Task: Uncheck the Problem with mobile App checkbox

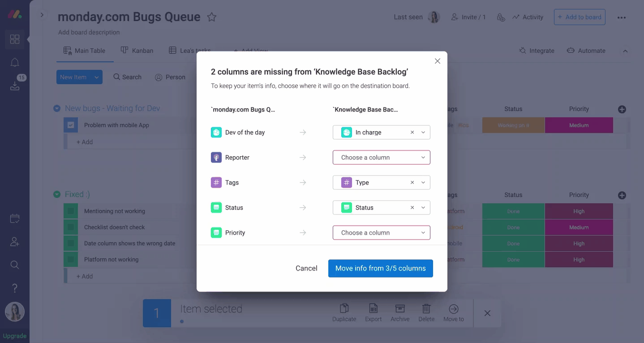Action: [x=71, y=125]
